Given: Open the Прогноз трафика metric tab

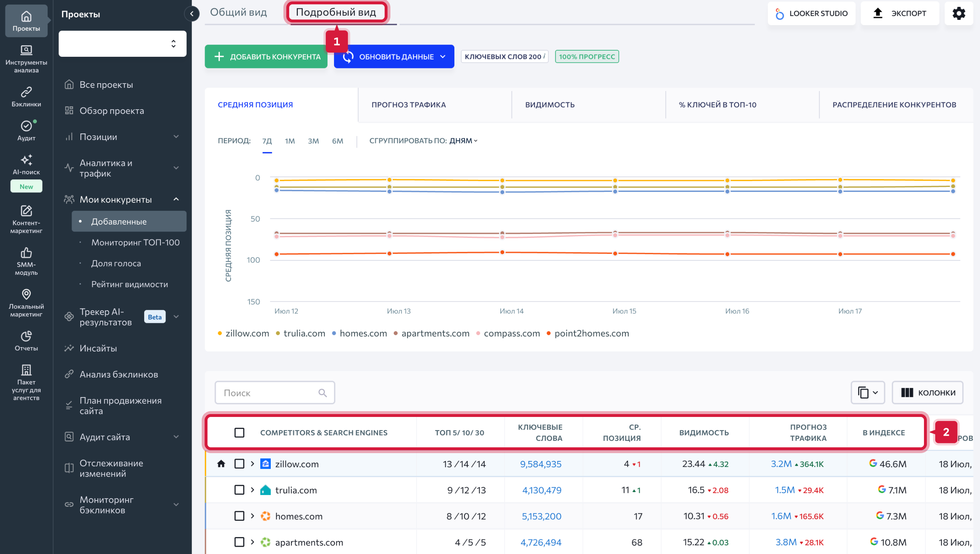Looking at the screenshot, I should coord(408,105).
